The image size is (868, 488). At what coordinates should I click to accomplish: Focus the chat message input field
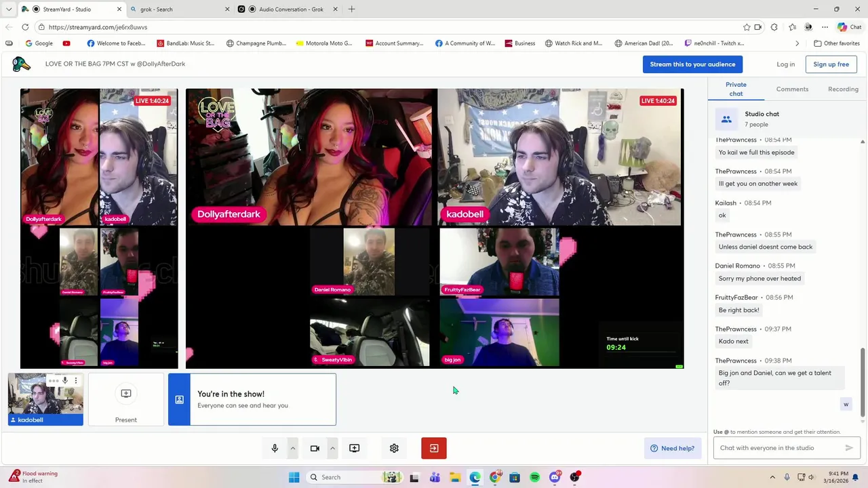pyautogui.click(x=778, y=448)
